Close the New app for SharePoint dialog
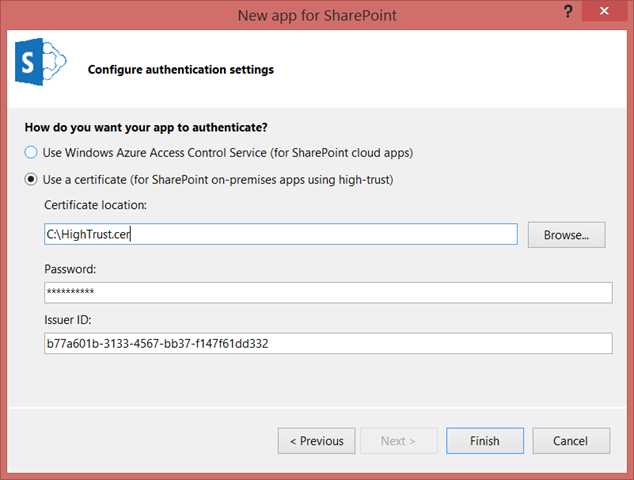 click(x=604, y=11)
